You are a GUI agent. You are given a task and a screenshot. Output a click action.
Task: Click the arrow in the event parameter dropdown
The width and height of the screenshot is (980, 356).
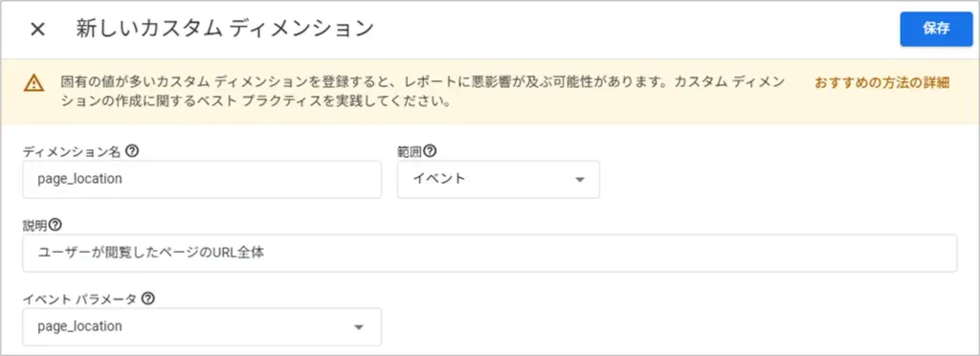(358, 327)
